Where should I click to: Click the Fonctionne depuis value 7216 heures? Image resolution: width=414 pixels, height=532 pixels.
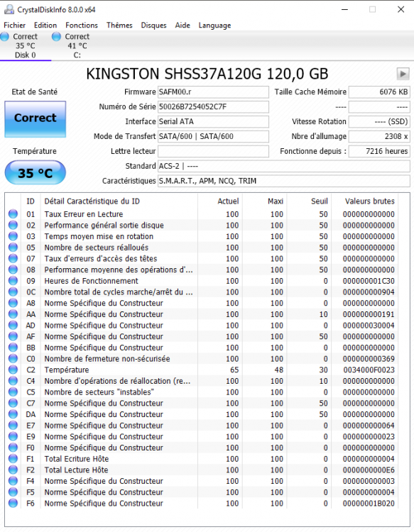point(379,151)
